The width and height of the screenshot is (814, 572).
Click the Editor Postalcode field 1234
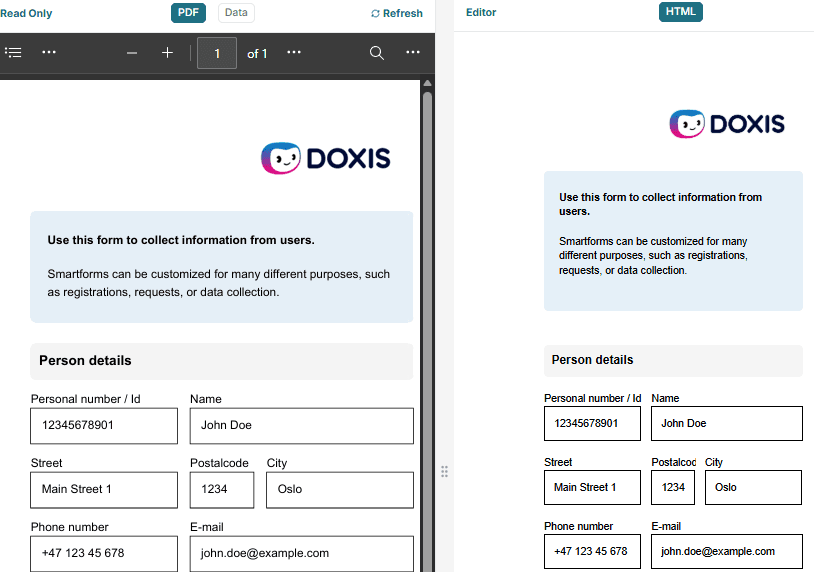[x=673, y=487]
